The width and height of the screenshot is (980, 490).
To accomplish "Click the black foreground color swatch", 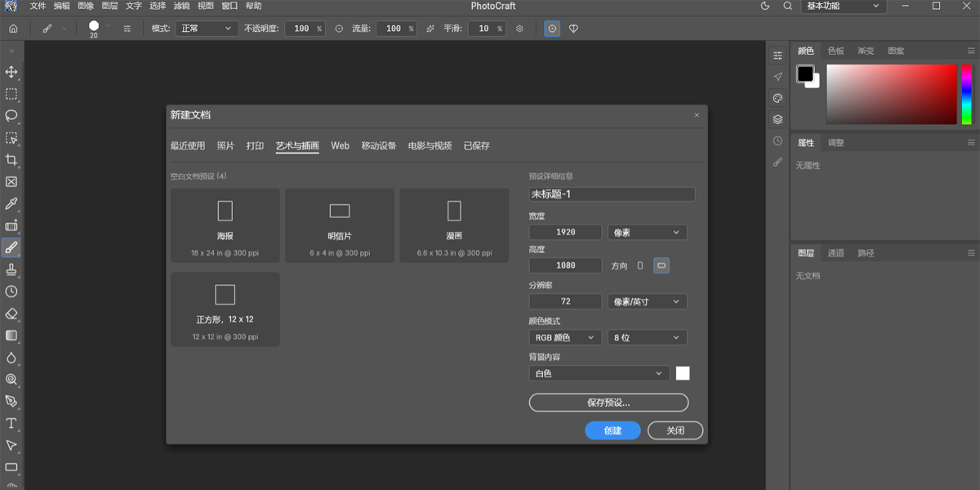I will point(805,74).
